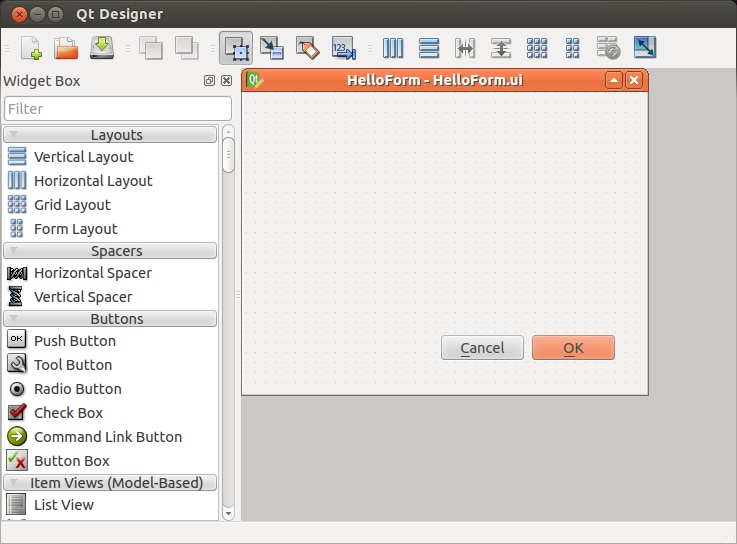The width and height of the screenshot is (737, 544).
Task: Select the Horizontal Spacer widget icon
Action: (17, 273)
